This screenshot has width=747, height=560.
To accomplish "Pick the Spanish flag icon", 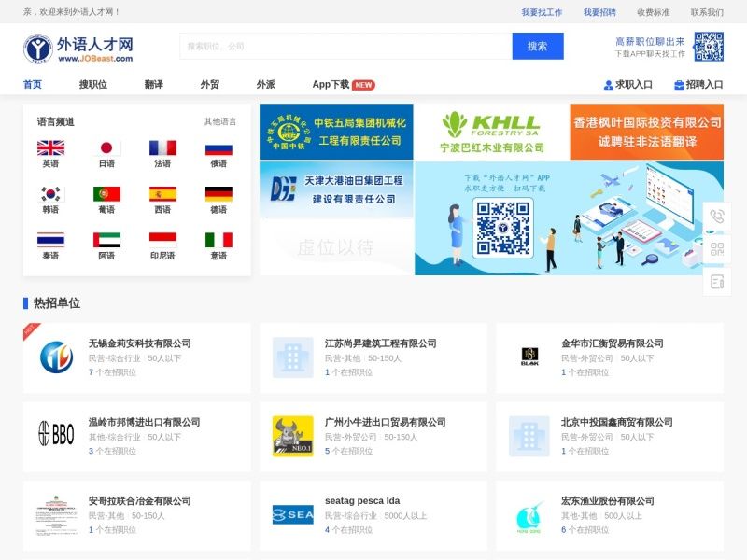I will click(x=162, y=194).
